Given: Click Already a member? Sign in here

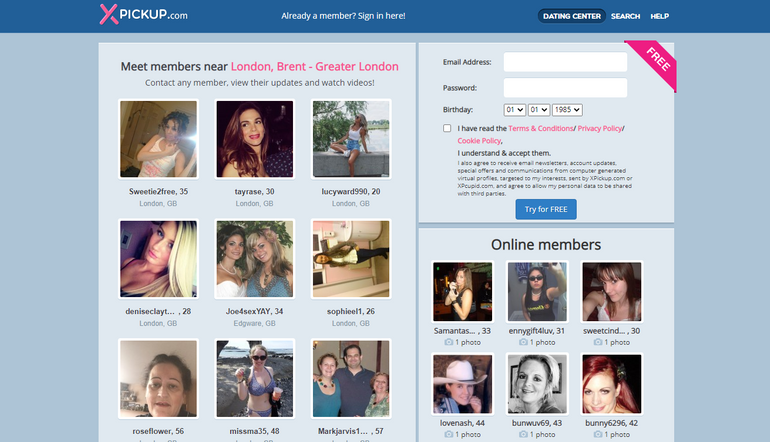Looking at the screenshot, I should 343,16.
